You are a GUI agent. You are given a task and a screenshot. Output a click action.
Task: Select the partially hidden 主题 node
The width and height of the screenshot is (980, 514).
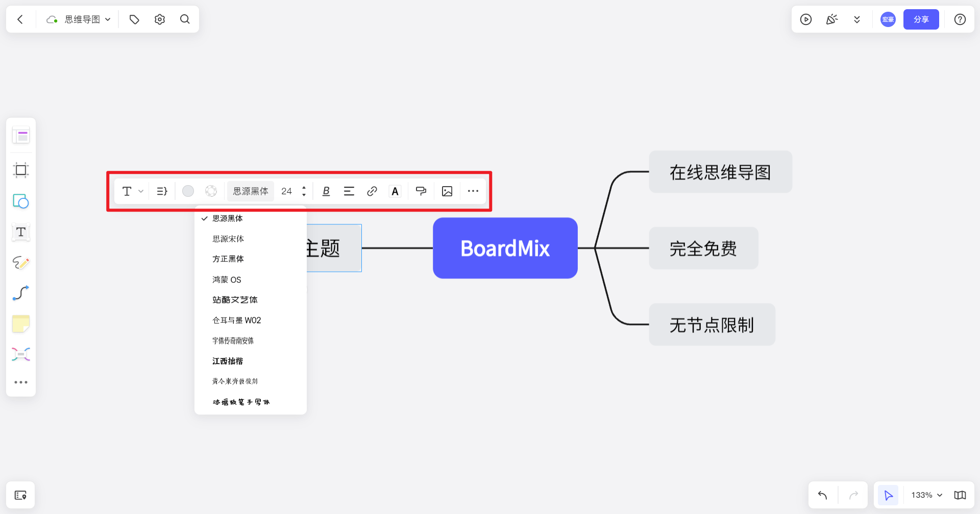click(334, 248)
